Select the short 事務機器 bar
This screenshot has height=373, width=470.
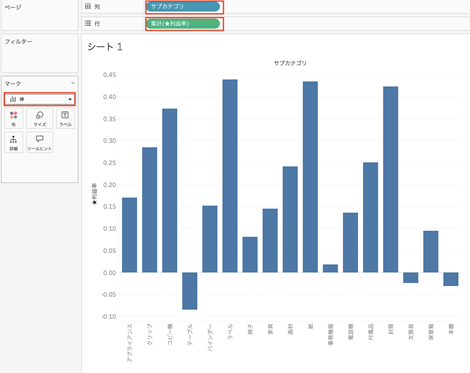click(330, 268)
